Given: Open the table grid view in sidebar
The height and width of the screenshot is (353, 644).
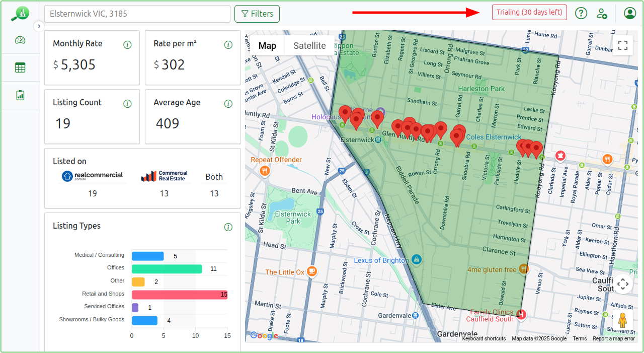Looking at the screenshot, I should tap(20, 67).
